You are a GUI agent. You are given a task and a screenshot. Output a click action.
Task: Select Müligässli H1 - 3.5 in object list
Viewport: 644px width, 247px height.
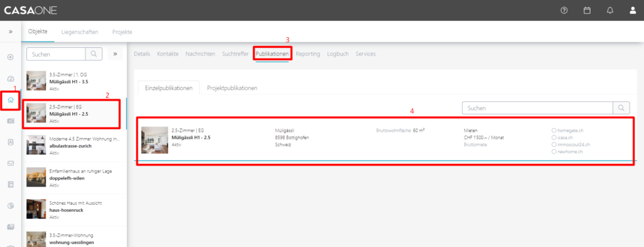(x=74, y=81)
